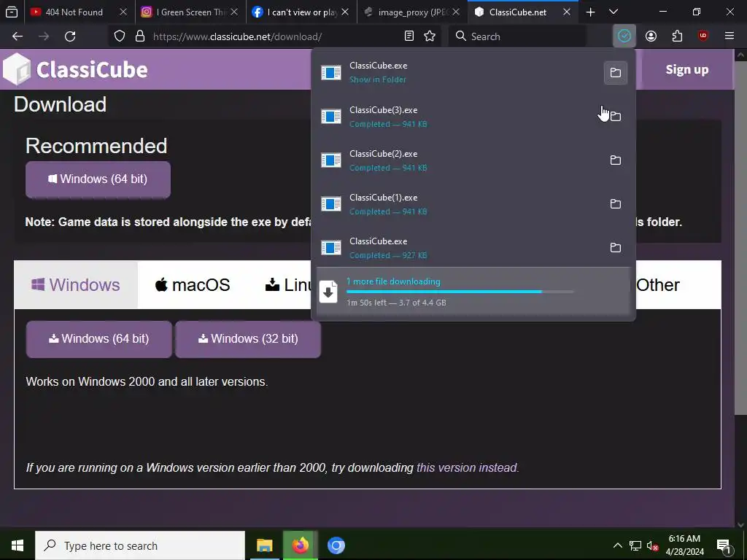
Task: Open a new browser tab
Action: [x=590, y=12]
